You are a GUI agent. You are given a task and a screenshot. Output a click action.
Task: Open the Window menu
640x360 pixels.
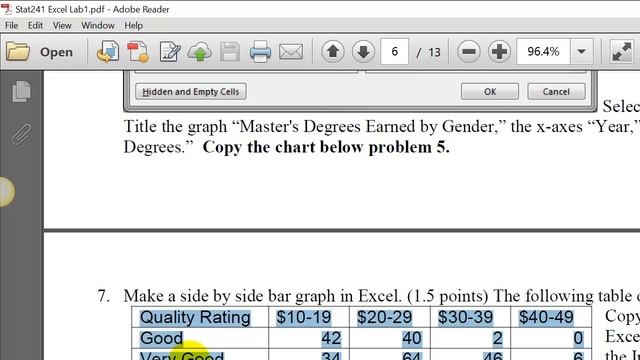pyautogui.click(x=98, y=25)
